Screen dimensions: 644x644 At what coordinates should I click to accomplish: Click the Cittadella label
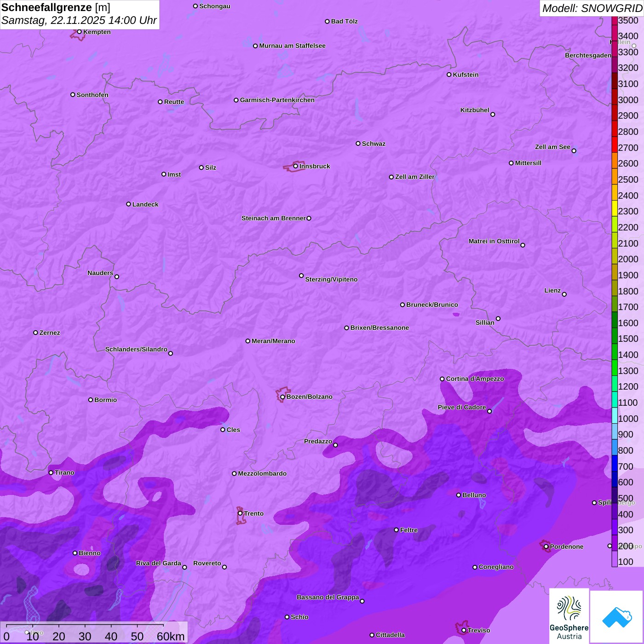390,635
